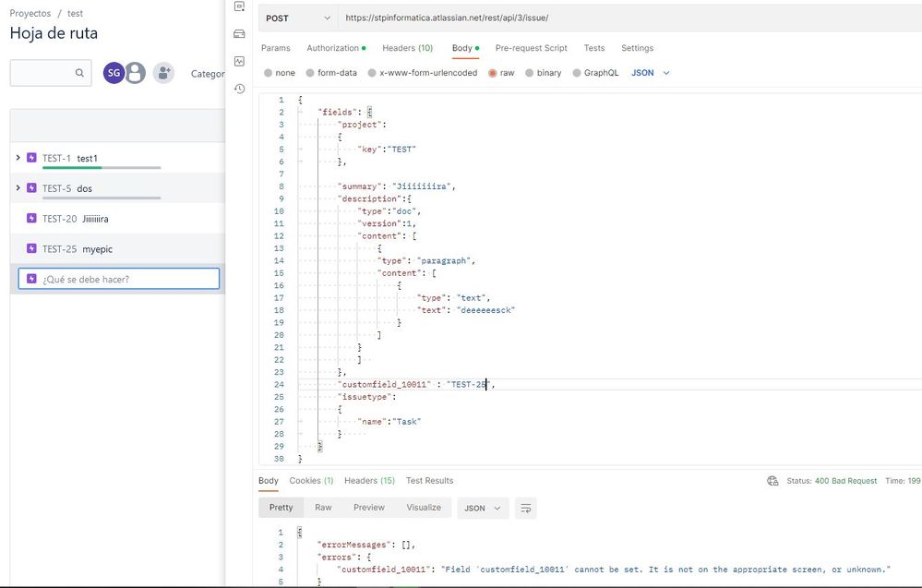
Task: Click the network globe icon near Status
Action: (x=772, y=480)
